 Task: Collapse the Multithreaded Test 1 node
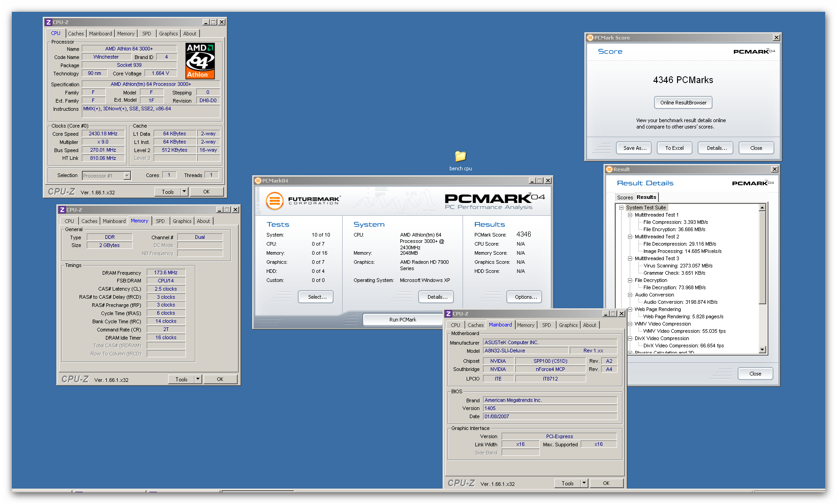tap(630, 215)
